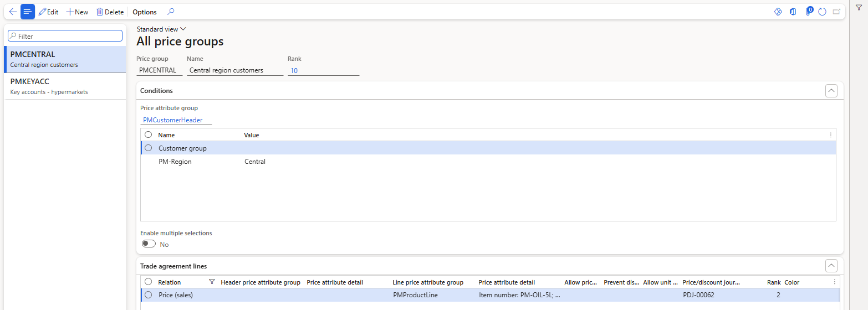Viewport: 868px width, 310px height.
Task: Open the Relation column filter icon
Action: [x=211, y=282]
